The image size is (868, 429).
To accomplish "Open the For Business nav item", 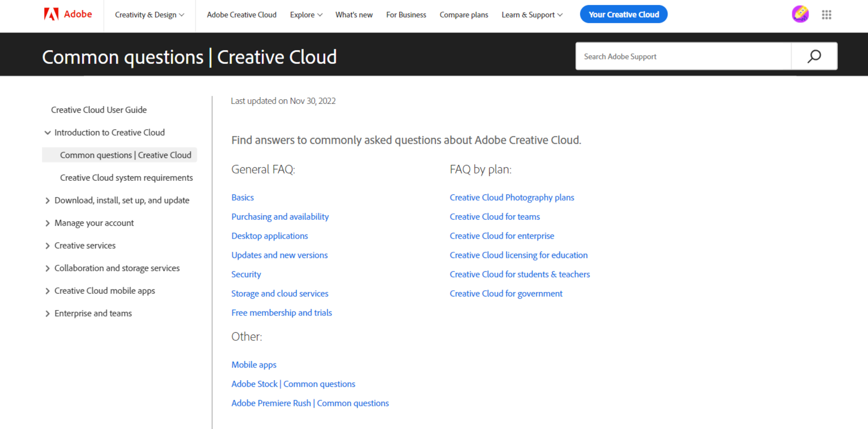I will 406,15.
